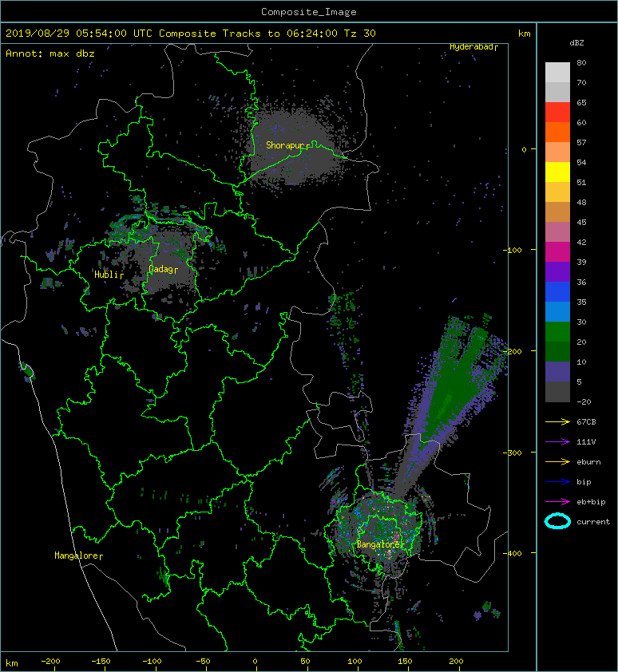The height and width of the screenshot is (672, 618).
Task: Select the eburn arrow legend symbol
Action: (x=557, y=461)
